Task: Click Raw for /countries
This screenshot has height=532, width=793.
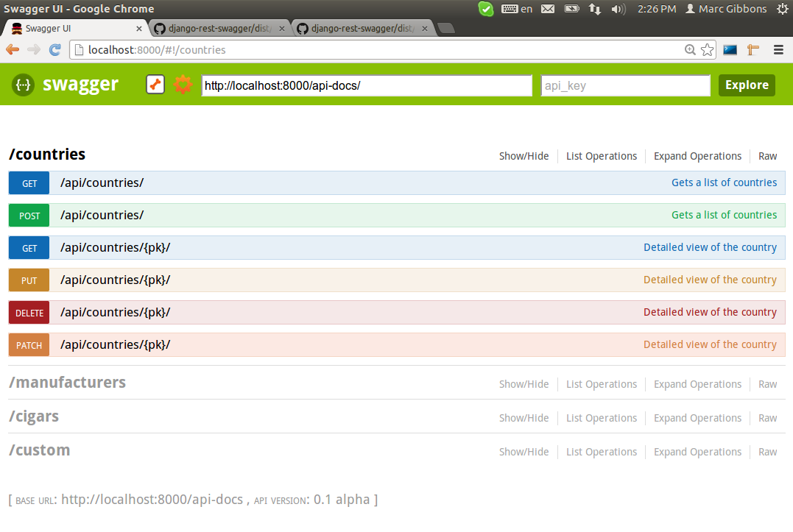Action: [x=767, y=156]
